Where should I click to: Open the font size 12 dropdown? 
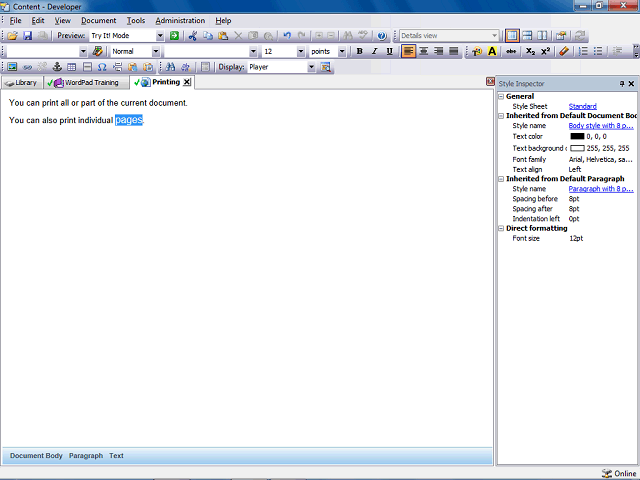point(301,51)
